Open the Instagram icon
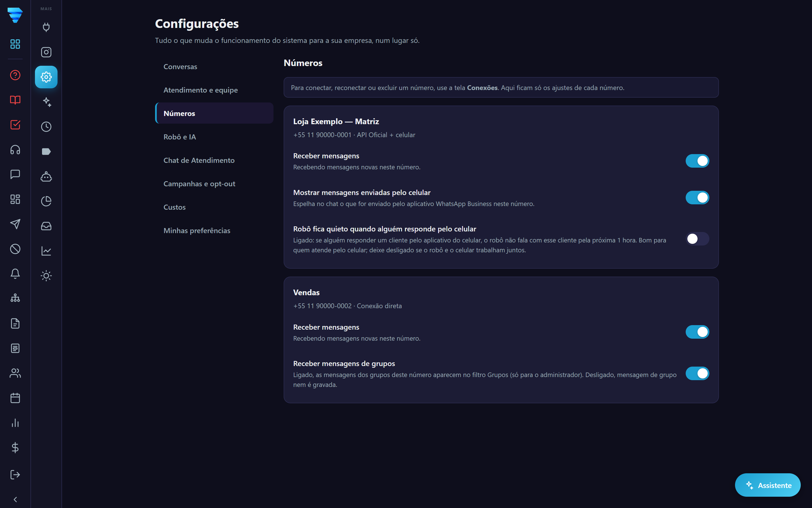 46,52
